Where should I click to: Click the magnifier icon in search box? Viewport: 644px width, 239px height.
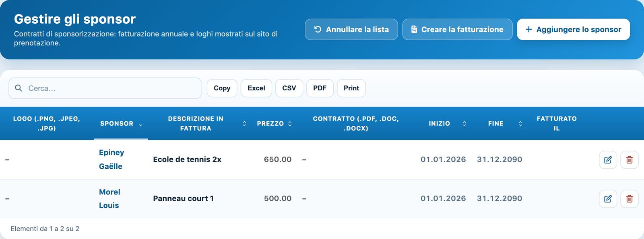(x=19, y=88)
